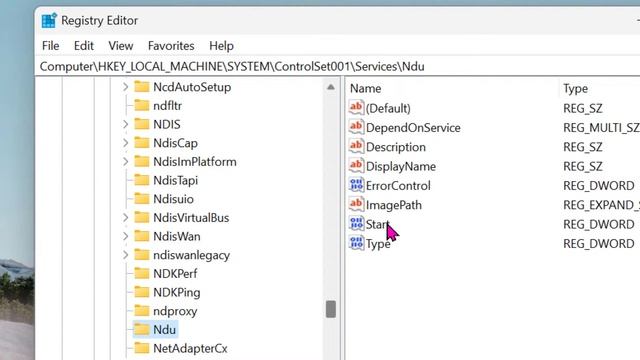The height and width of the screenshot is (360, 640).
Task: Click the DisplayName value string icon
Action: coord(356,166)
